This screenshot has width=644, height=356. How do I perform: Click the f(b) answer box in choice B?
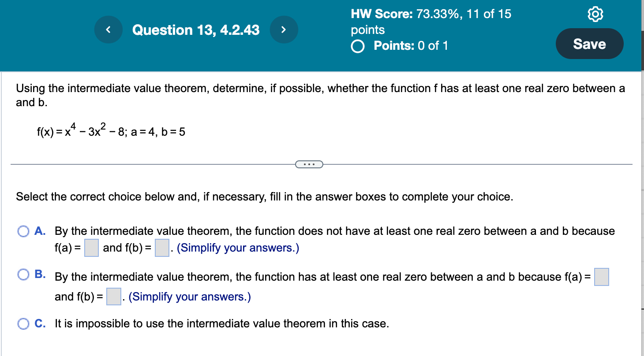tap(113, 297)
